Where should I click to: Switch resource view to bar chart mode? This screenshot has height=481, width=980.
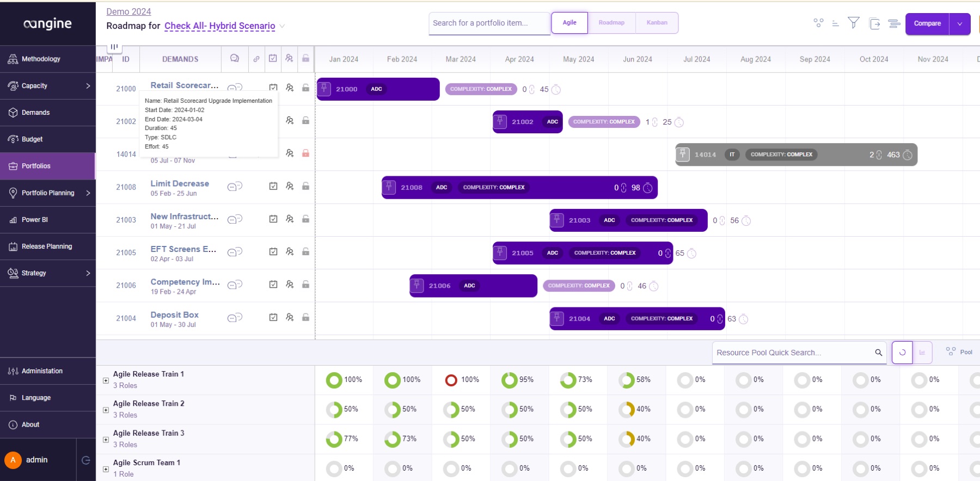[x=922, y=353]
